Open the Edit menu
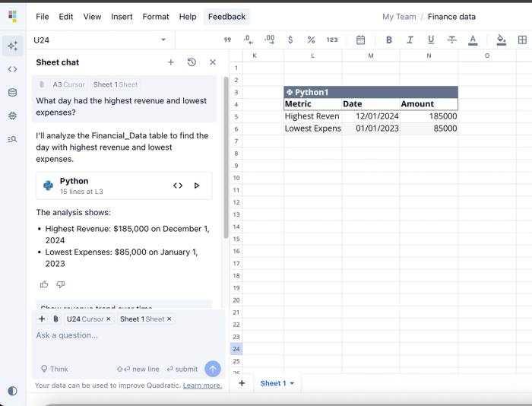The height and width of the screenshot is (406, 532). coord(66,17)
